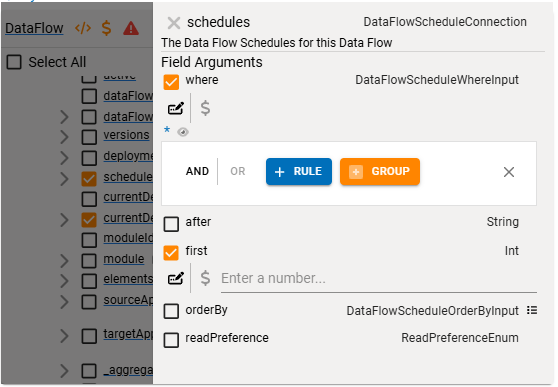This screenshot has width=558, height=387.
Task: Click the orange dollar sign icon beside DataFlow
Action: tap(106, 28)
